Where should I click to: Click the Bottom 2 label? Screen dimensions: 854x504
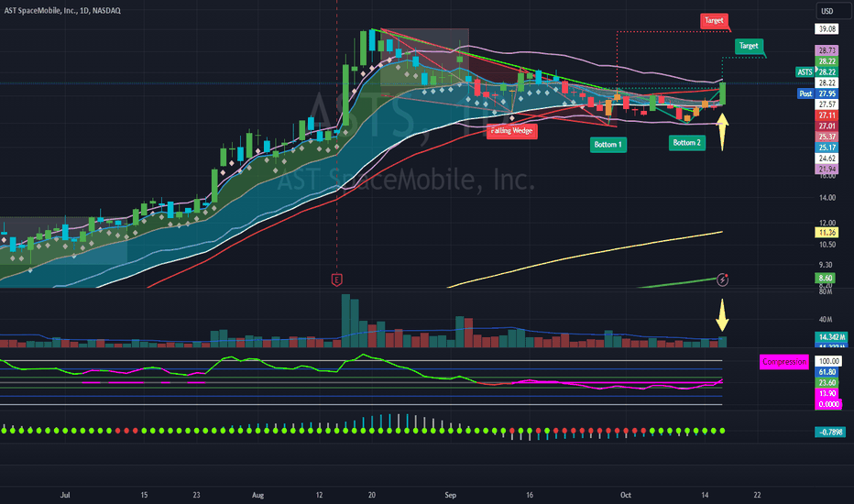pos(687,143)
